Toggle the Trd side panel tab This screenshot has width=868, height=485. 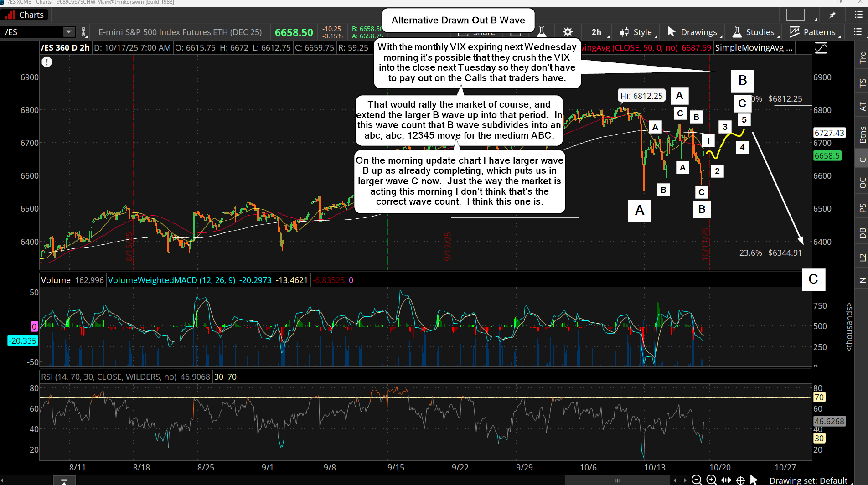862,57
